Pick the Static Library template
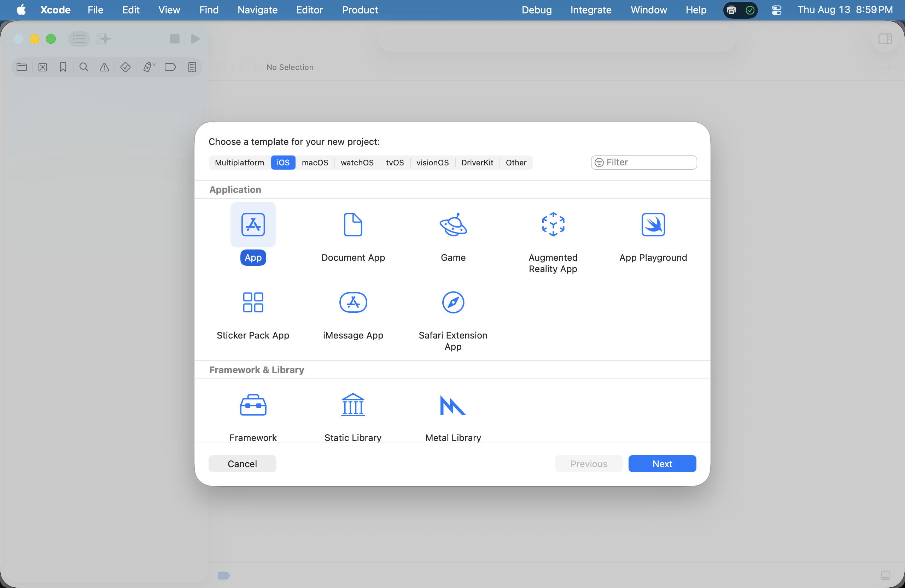 coord(353,405)
